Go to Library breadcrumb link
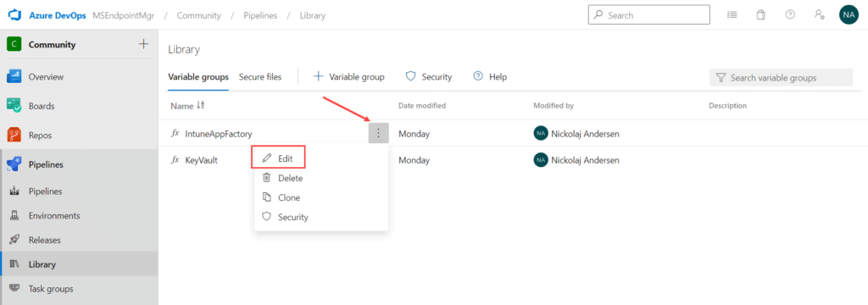 (x=313, y=15)
